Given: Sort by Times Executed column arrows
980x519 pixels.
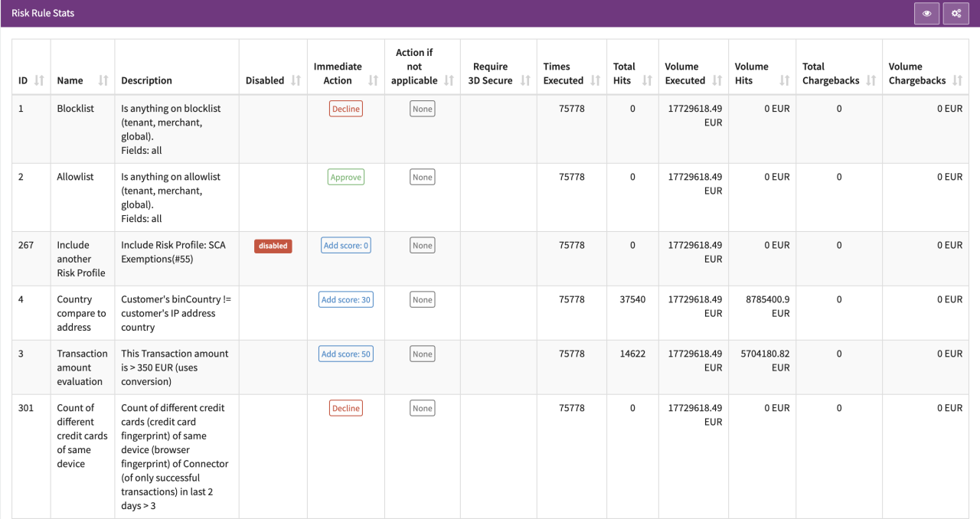Looking at the screenshot, I should tap(595, 80).
